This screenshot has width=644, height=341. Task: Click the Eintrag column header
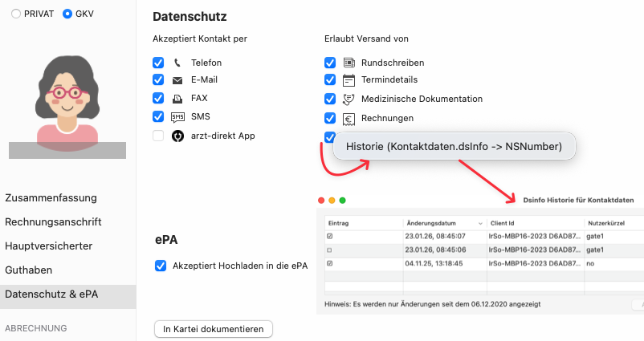364,223
